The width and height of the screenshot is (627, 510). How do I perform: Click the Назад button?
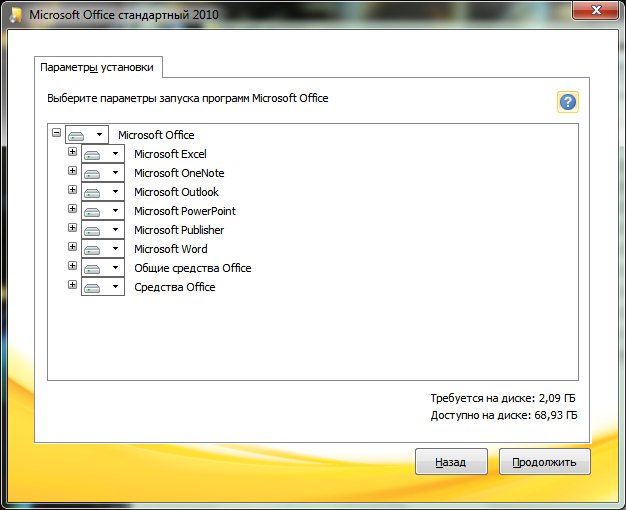pos(450,463)
